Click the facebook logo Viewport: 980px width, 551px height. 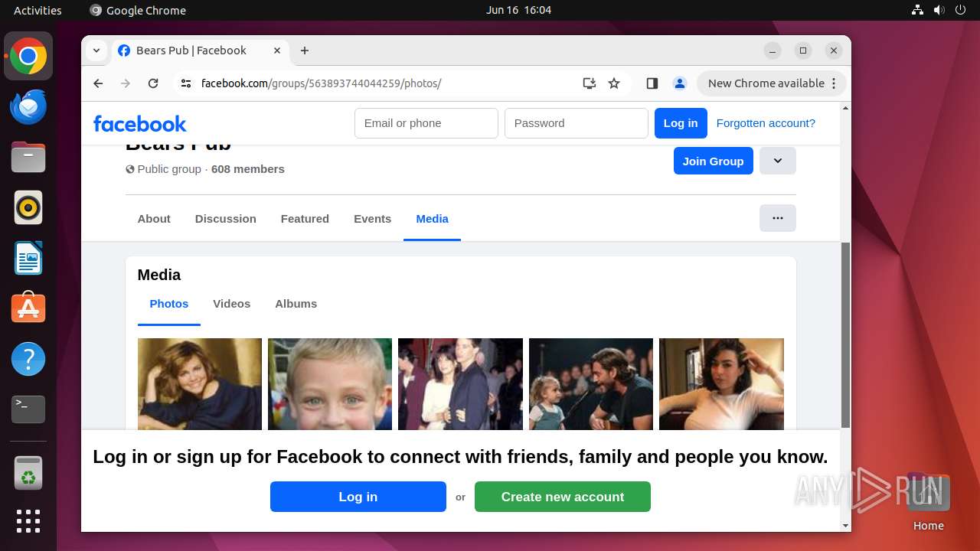(x=139, y=123)
